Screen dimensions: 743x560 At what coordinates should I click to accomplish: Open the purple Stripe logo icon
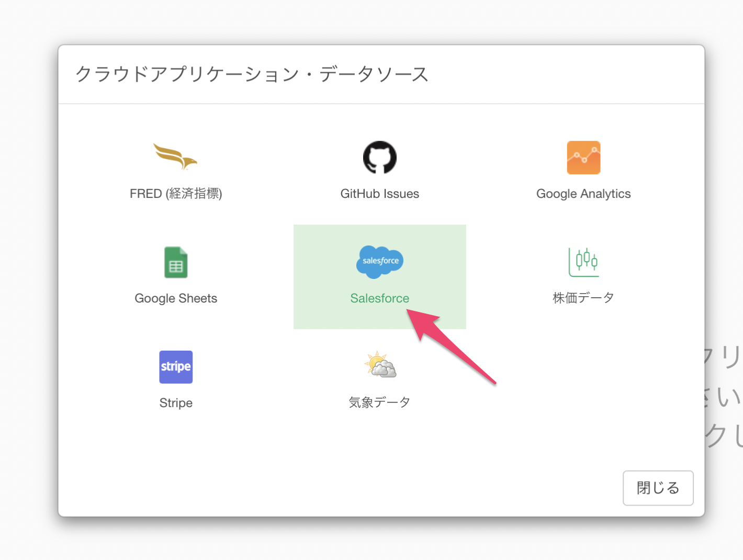[176, 367]
